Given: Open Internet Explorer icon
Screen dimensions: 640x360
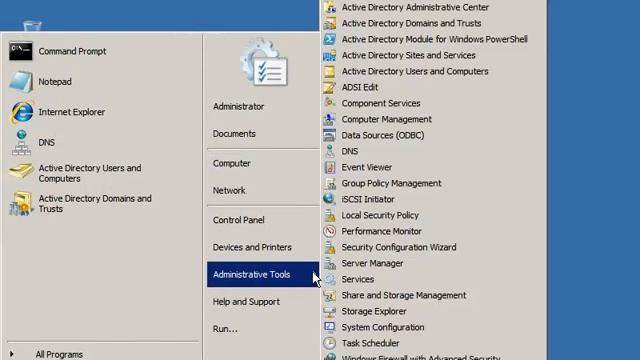Looking at the screenshot, I should (x=21, y=112).
